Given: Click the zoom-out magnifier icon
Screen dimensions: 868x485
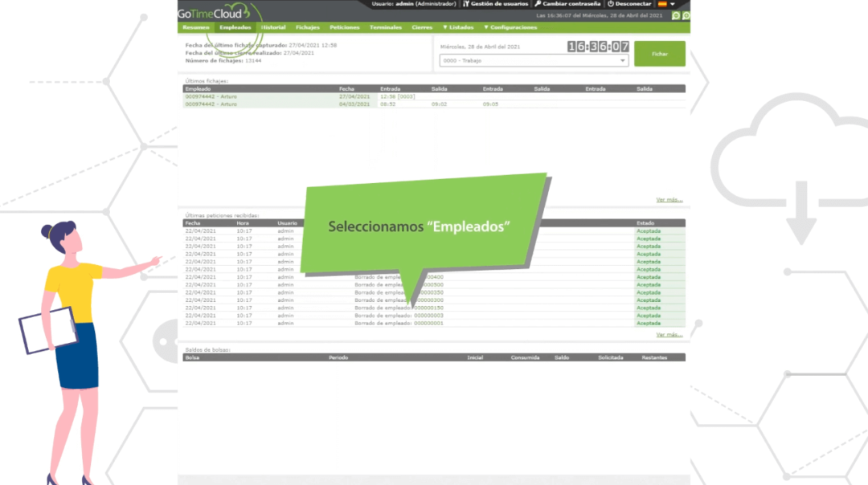Looking at the screenshot, I should pos(676,16).
